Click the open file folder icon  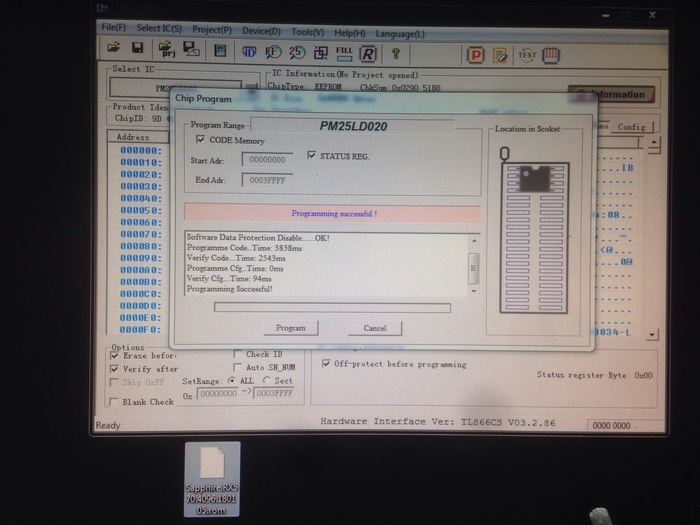(113, 49)
